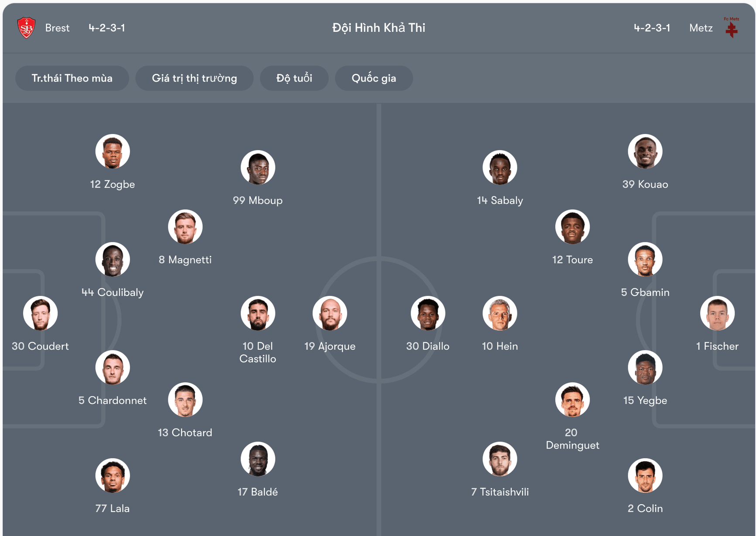Click the Metz club crest
This screenshot has height=536, width=756.
coord(732,27)
